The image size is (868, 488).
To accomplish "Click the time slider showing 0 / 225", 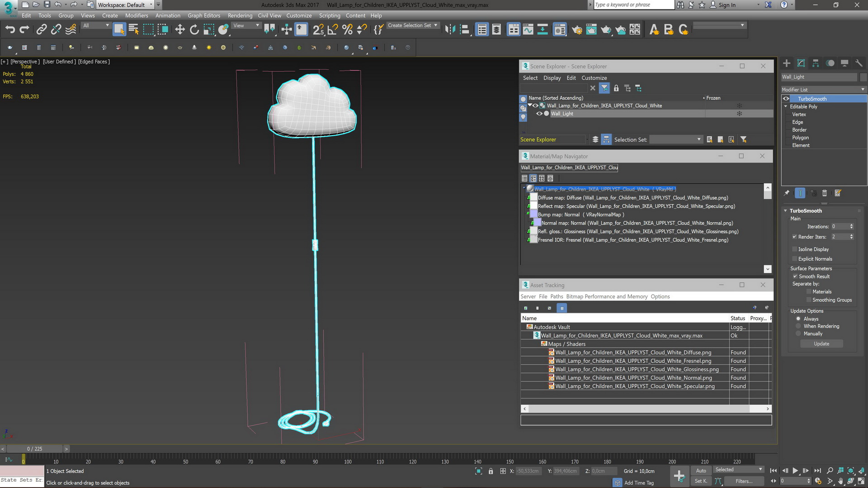I will (34, 449).
